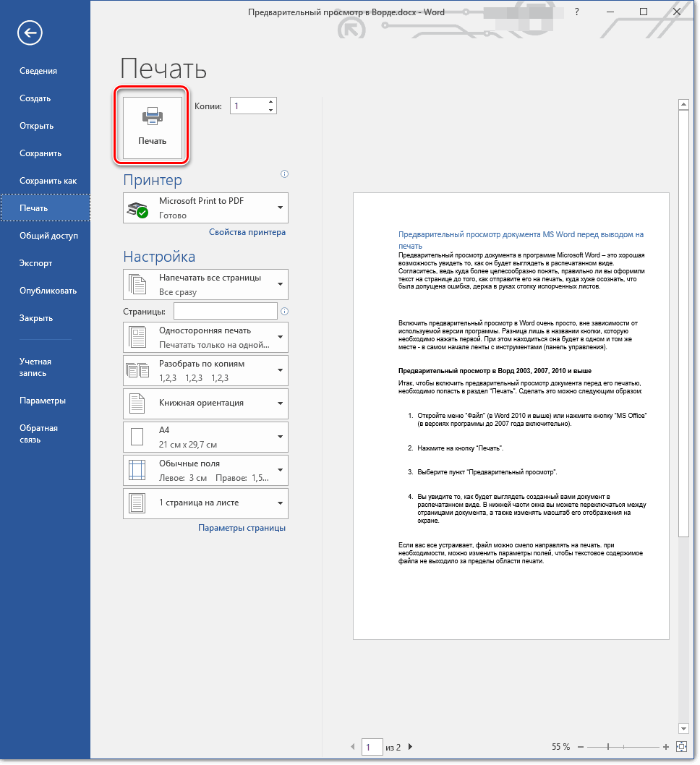Screen dimensions: 700x765
Task: Increase the Копии count with up arrow
Action: point(271,102)
